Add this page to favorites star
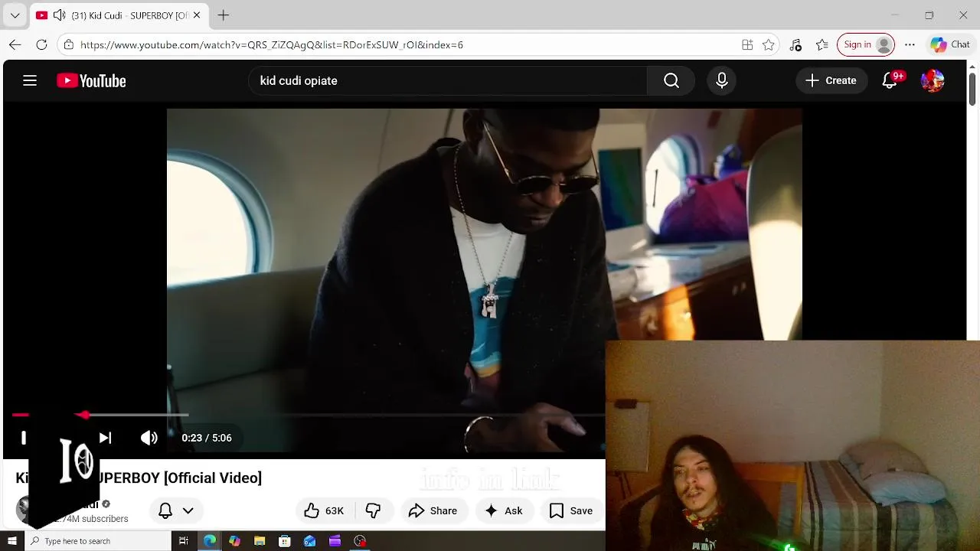Image resolution: width=980 pixels, height=551 pixels. pos(769,44)
